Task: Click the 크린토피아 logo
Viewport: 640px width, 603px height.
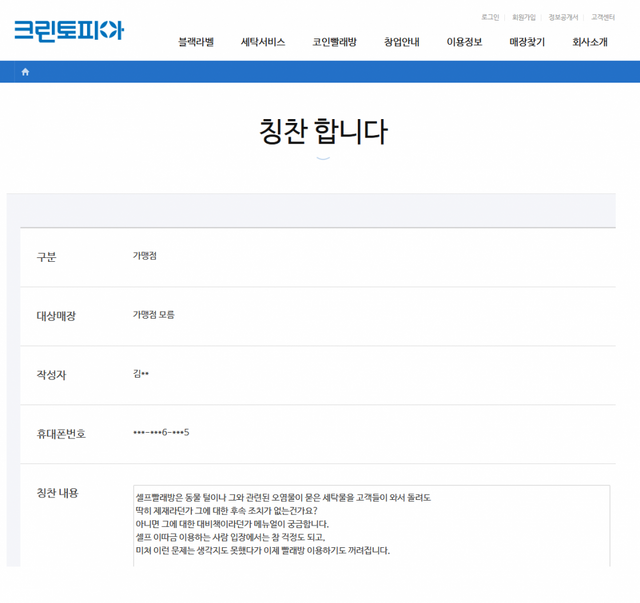Action: pyautogui.click(x=68, y=29)
